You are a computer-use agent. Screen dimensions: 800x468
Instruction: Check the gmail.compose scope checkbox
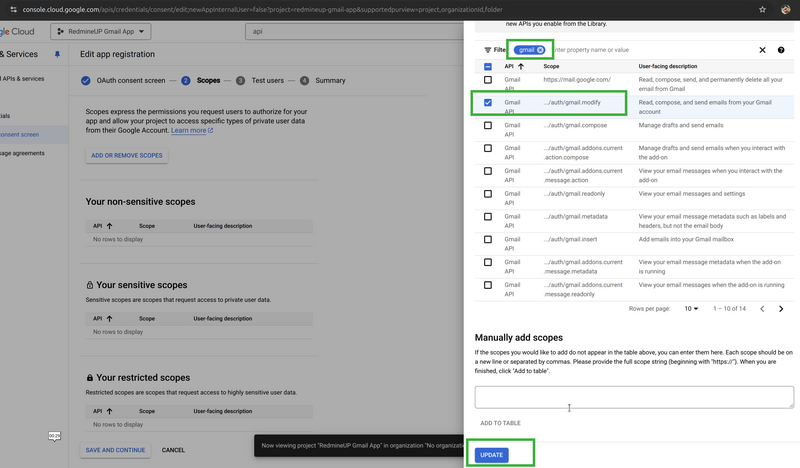pos(487,125)
